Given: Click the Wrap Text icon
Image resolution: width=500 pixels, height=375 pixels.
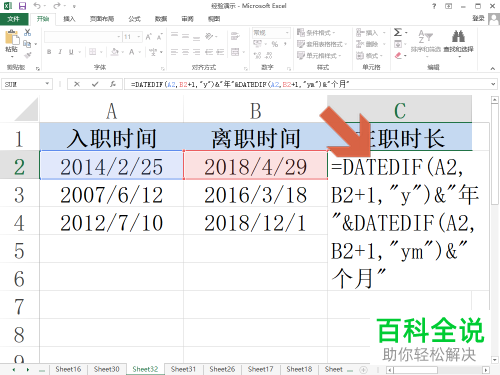Looking at the screenshot, I should [235, 36].
